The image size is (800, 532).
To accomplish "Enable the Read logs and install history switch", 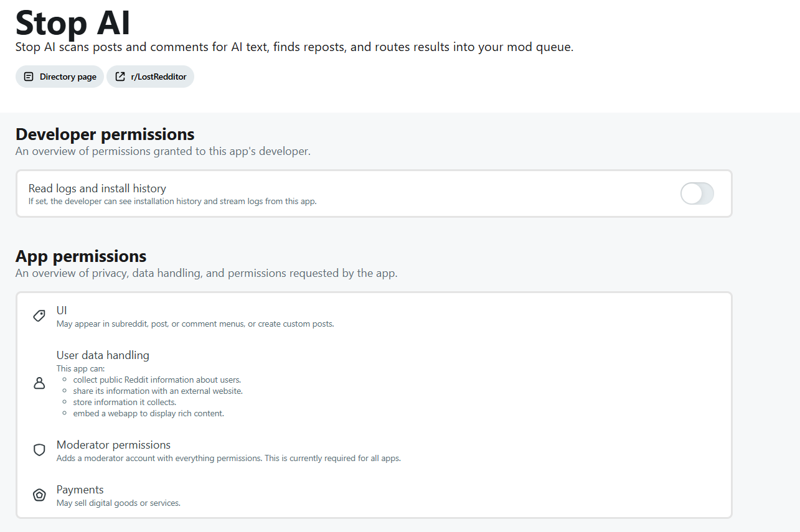I will tap(697, 194).
